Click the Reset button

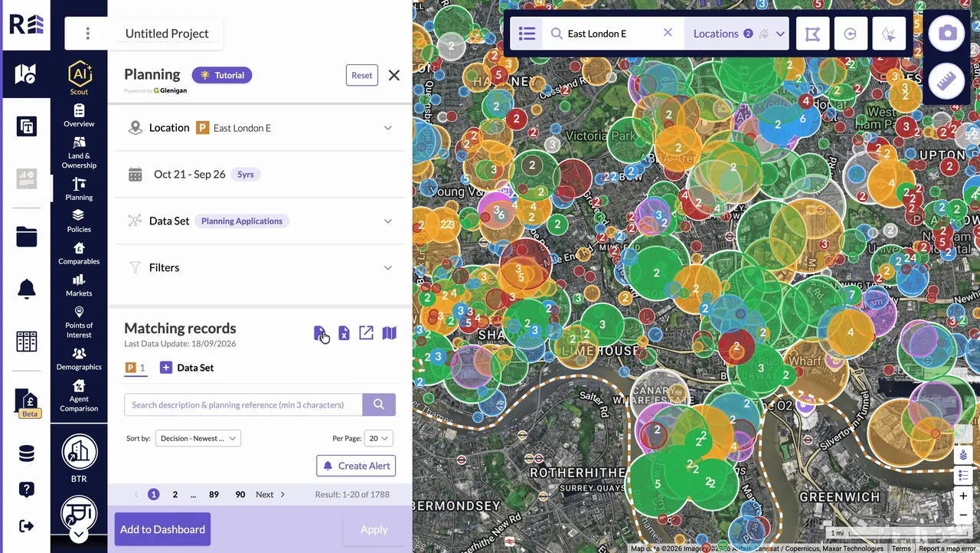pos(361,75)
